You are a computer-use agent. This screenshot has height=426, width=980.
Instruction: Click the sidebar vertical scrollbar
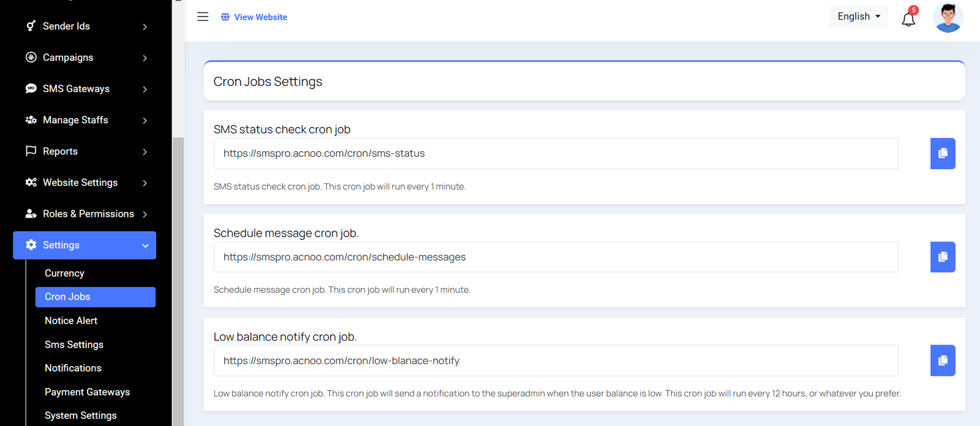(178, 281)
